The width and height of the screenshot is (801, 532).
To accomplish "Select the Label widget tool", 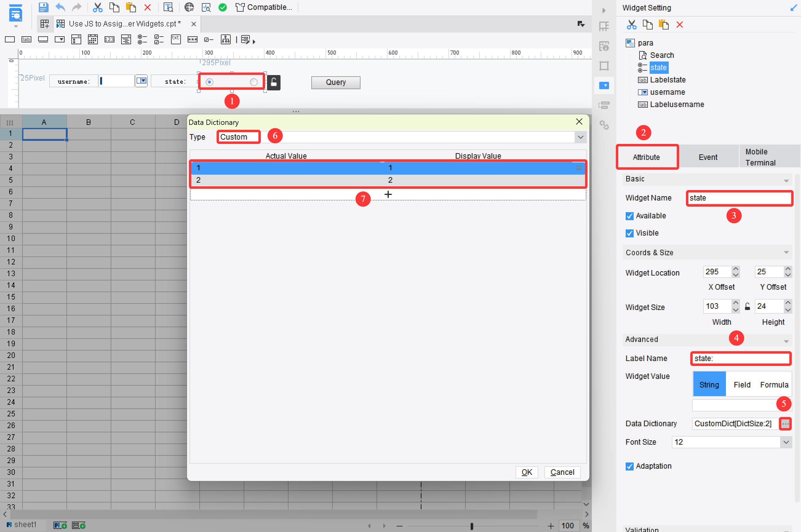I will [x=26, y=39].
